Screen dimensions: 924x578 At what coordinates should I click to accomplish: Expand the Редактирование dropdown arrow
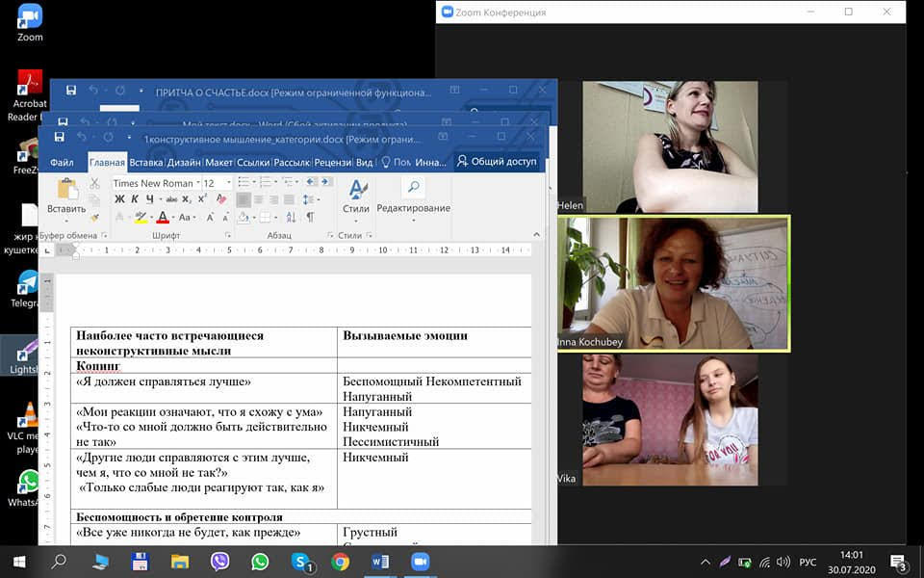(414, 222)
